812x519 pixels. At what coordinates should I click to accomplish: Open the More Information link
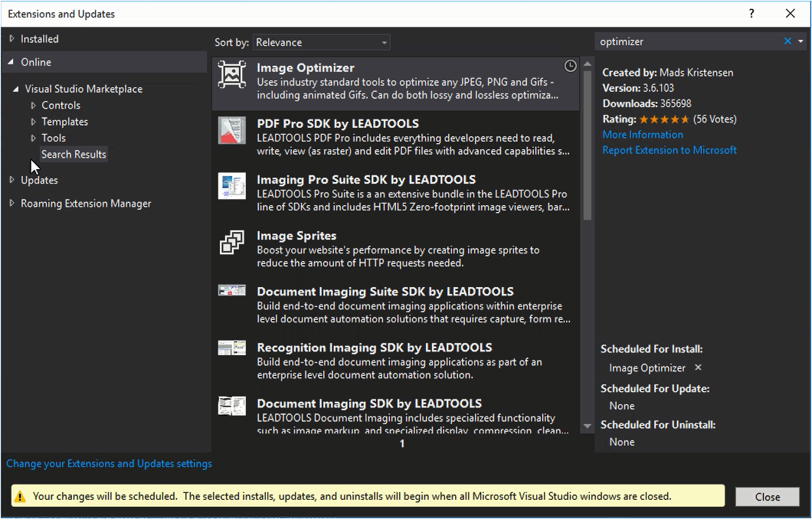click(642, 135)
